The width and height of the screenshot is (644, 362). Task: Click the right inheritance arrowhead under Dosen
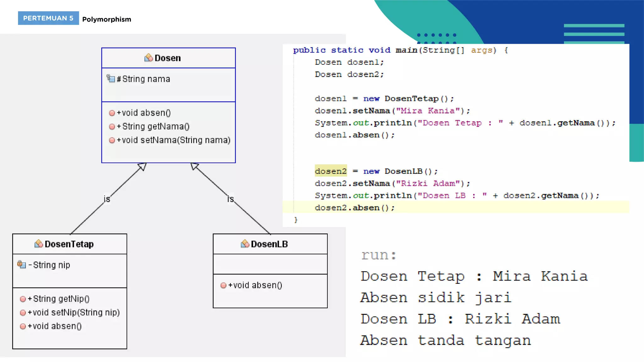(194, 166)
